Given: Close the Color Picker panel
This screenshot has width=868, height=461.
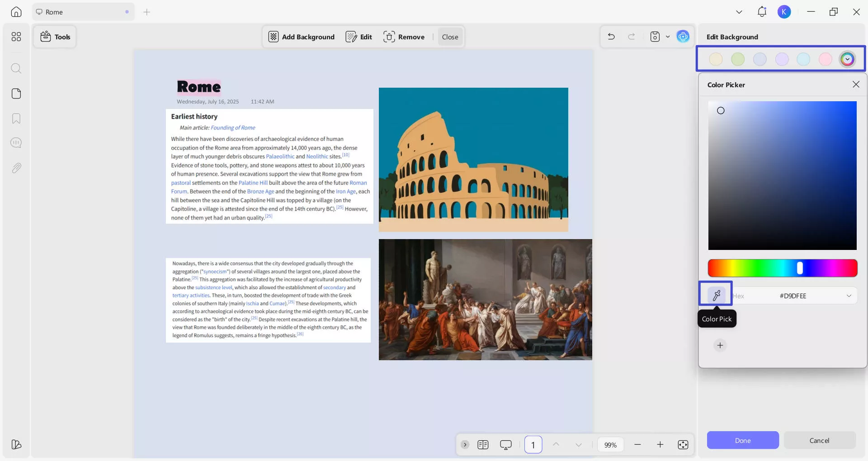Looking at the screenshot, I should pyautogui.click(x=856, y=85).
